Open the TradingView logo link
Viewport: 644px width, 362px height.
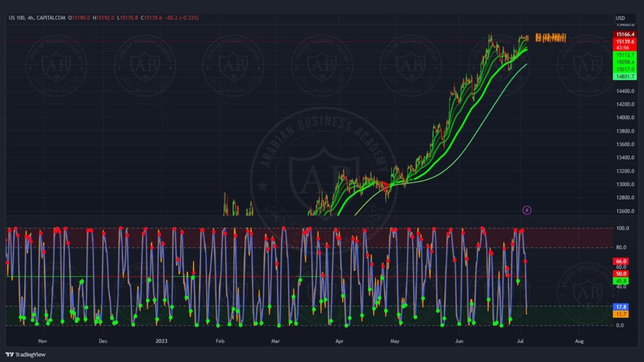[x=25, y=354]
